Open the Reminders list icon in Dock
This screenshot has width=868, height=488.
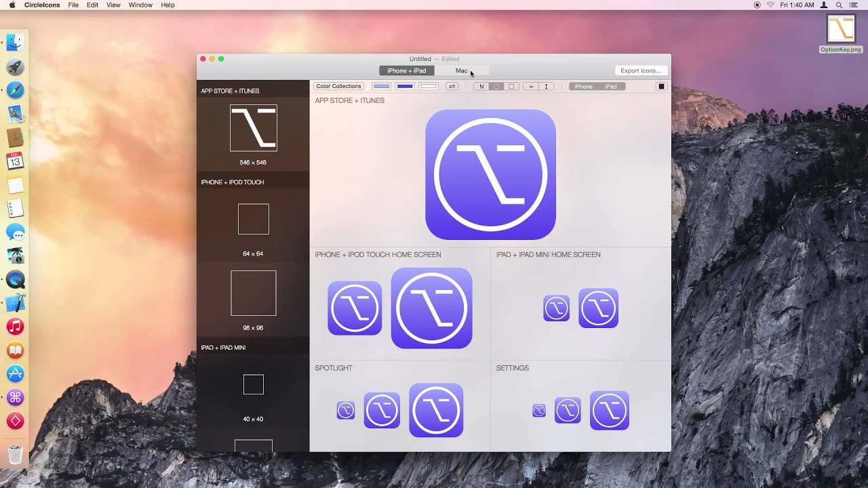pyautogui.click(x=15, y=209)
